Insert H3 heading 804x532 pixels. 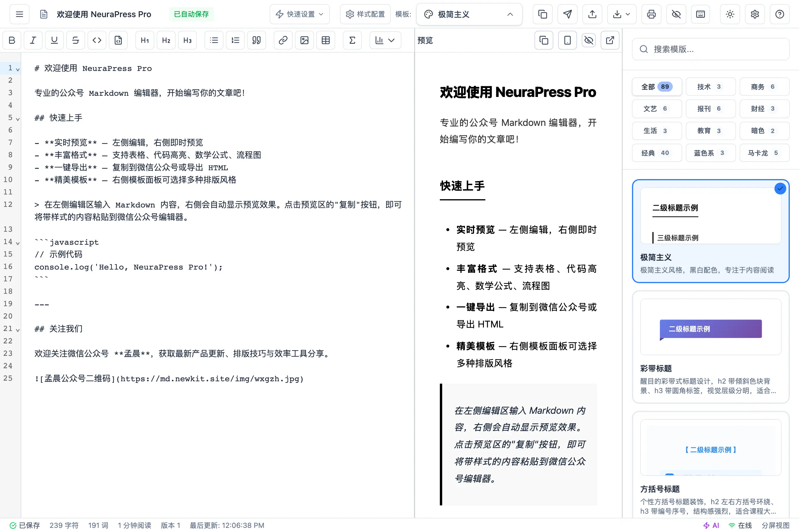(x=188, y=40)
